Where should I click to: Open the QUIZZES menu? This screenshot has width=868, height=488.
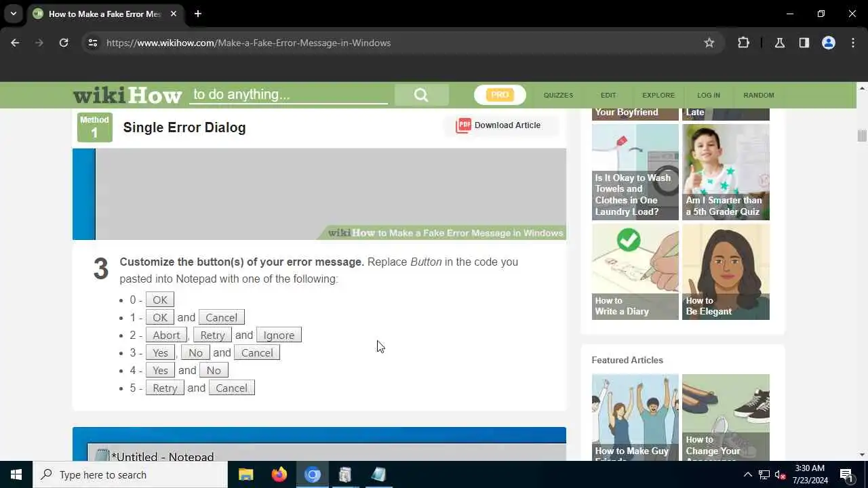point(558,95)
